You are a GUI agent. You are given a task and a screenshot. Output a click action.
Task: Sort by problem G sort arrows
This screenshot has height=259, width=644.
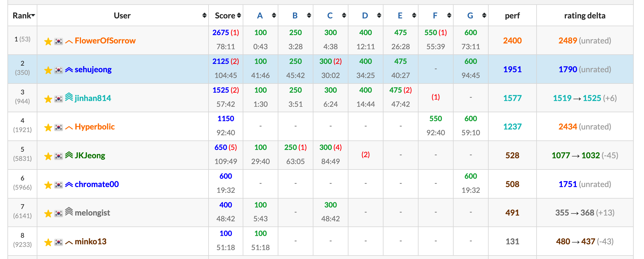pyautogui.click(x=484, y=15)
